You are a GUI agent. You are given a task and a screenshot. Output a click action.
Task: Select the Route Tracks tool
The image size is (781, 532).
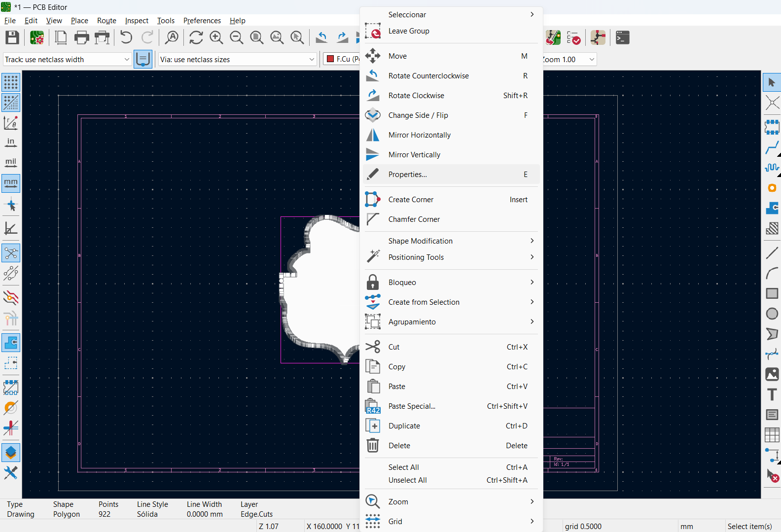[x=772, y=147]
